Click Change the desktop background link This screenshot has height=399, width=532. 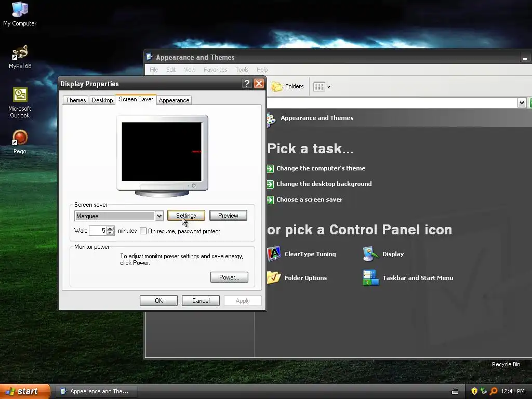pyautogui.click(x=324, y=184)
